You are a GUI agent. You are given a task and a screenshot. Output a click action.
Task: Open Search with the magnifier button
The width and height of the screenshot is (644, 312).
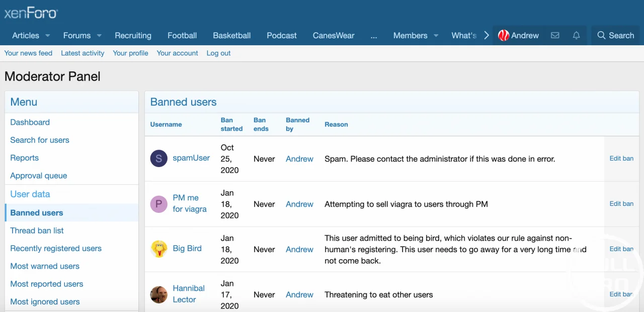(x=615, y=35)
